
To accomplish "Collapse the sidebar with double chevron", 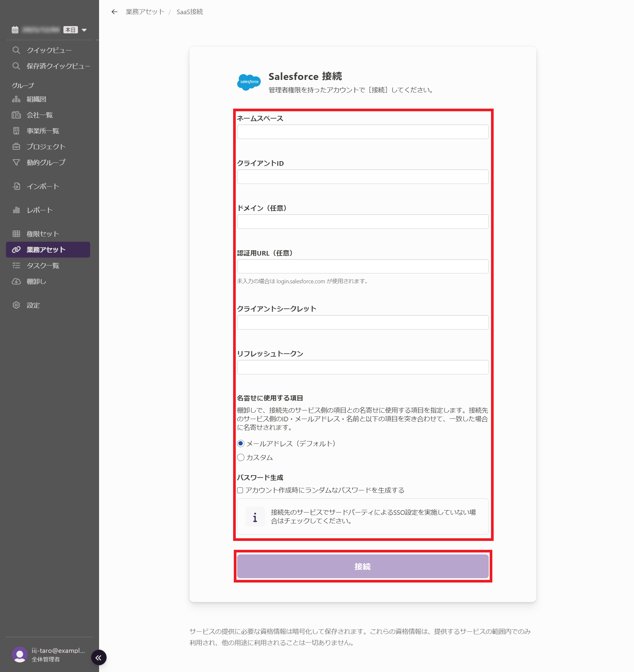I will tap(98, 657).
